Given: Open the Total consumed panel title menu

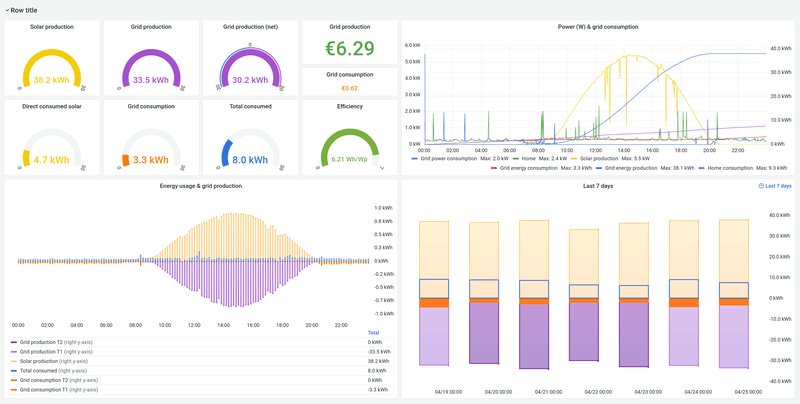Looking at the screenshot, I should (x=250, y=106).
